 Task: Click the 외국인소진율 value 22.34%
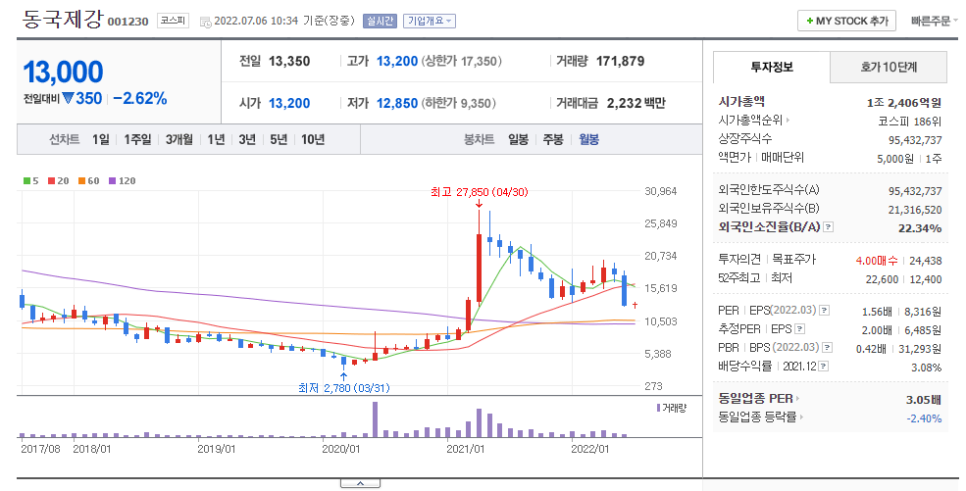920,229
